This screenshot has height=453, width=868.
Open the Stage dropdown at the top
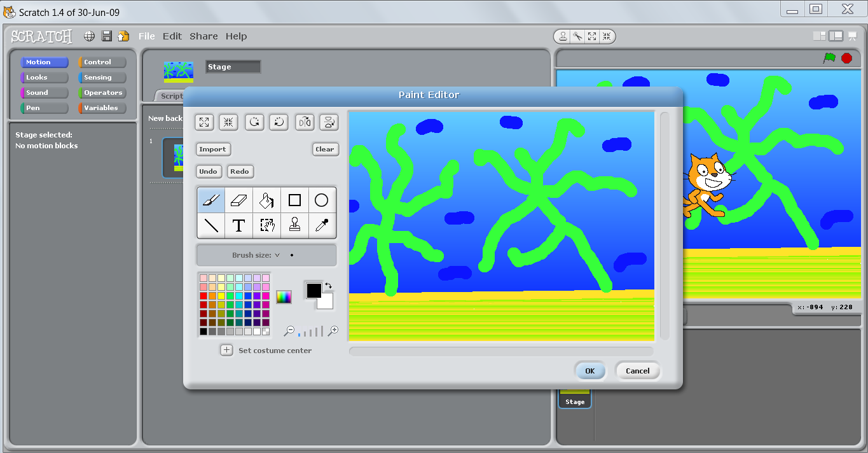point(232,66)
